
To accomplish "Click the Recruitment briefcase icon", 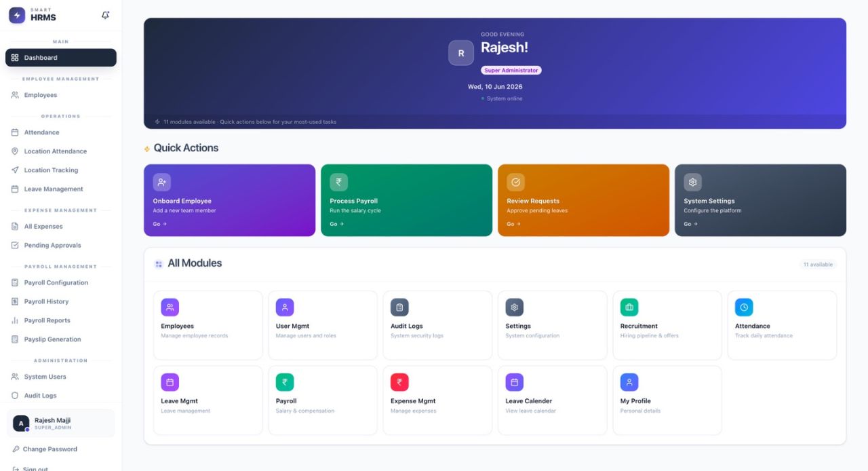I will pyautogui.click(x=629, y=307).
